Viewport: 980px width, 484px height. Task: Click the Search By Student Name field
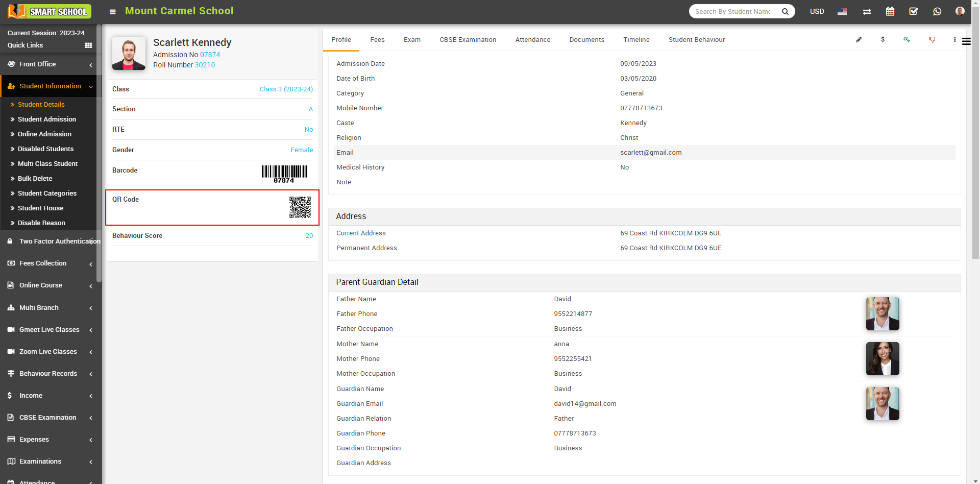tap(732, 11)
